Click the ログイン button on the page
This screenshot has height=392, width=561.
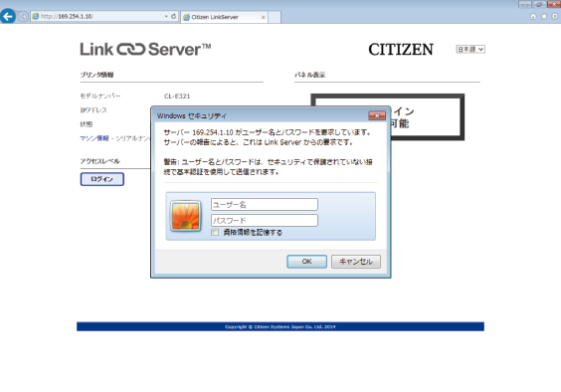tap(102, 179)
